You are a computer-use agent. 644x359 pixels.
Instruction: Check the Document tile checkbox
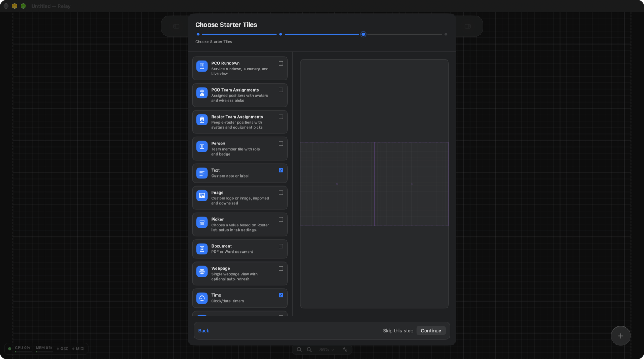(281, 246)
